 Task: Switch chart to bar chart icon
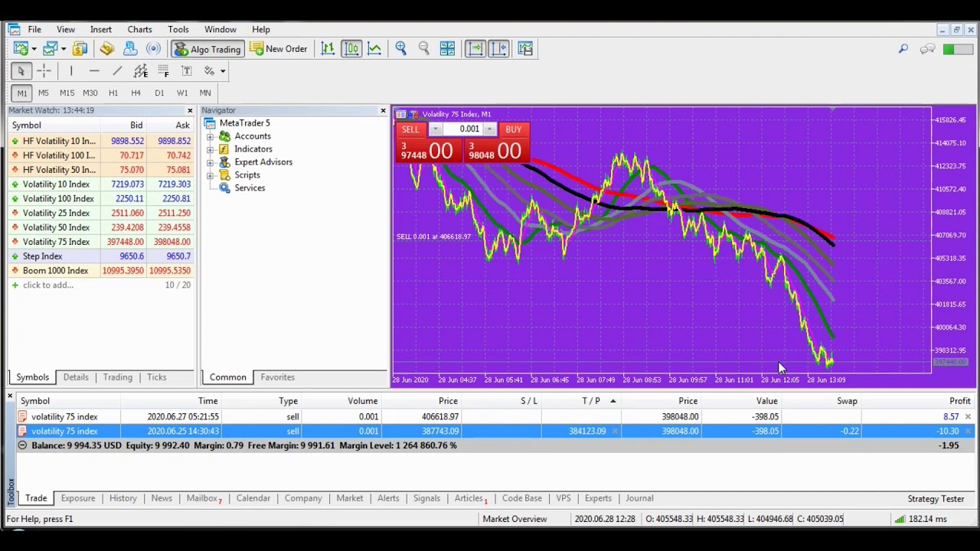tap(328, 49)
